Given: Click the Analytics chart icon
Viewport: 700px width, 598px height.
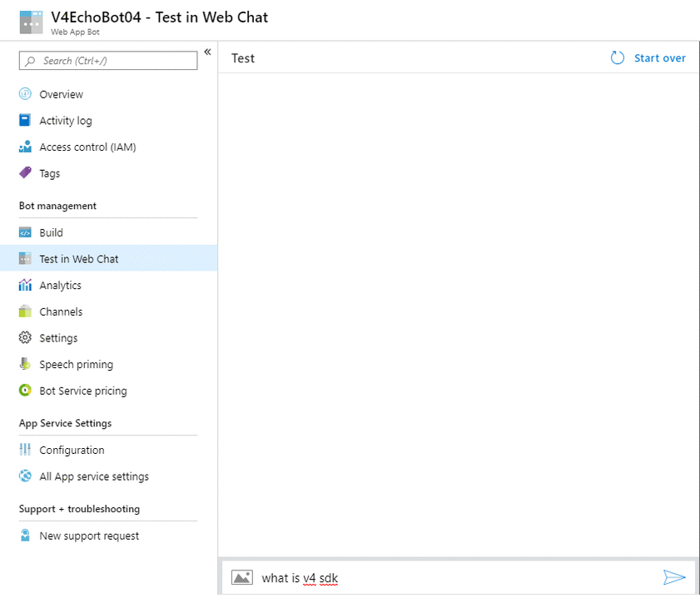Looking at the screenshot, I should (x=25, y=285).
